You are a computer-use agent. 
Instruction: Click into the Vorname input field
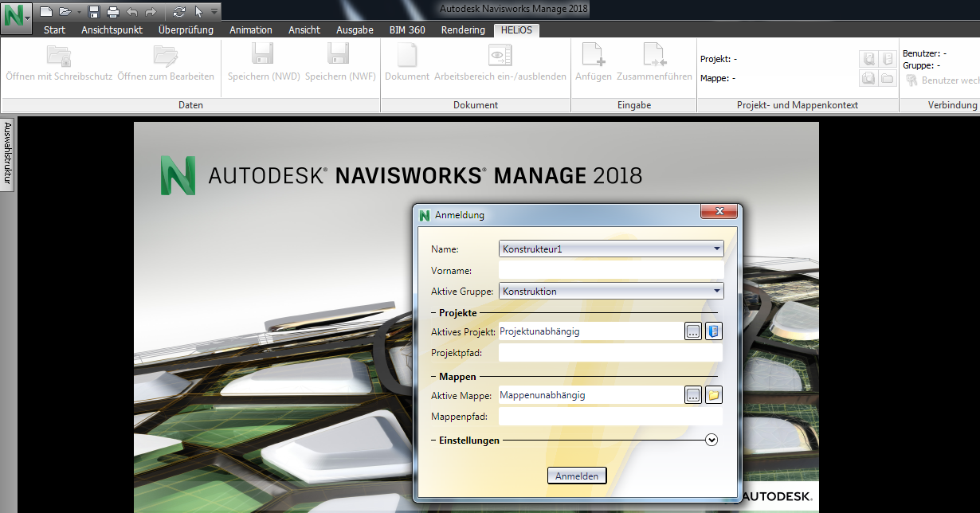[611, 271]
